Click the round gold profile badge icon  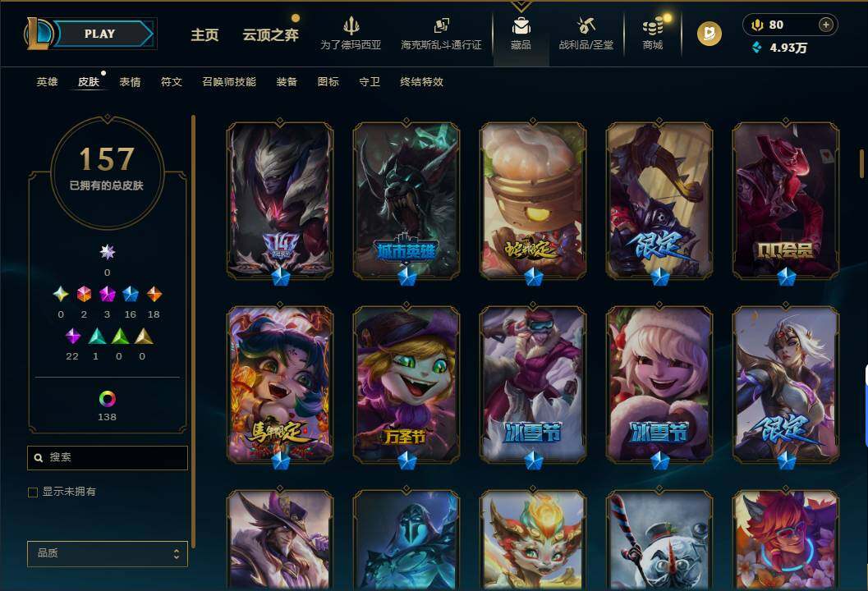point(710,34)
